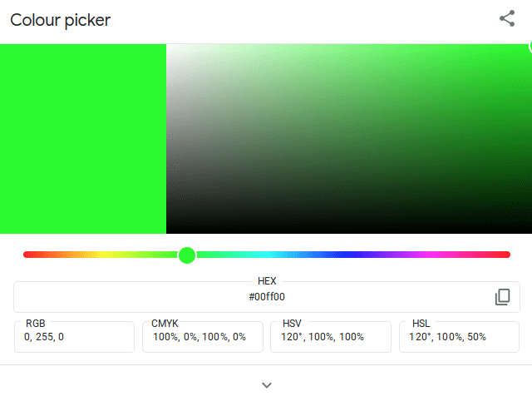
Task: Click the gradient selector circle at top-right
Action: tap(530, 46)
